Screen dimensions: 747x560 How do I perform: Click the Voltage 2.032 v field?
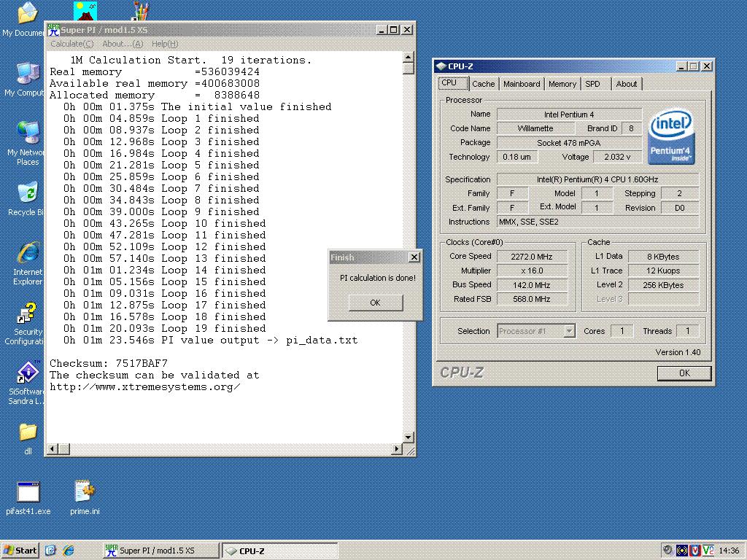pyautogui.click(x=617, y=157)
